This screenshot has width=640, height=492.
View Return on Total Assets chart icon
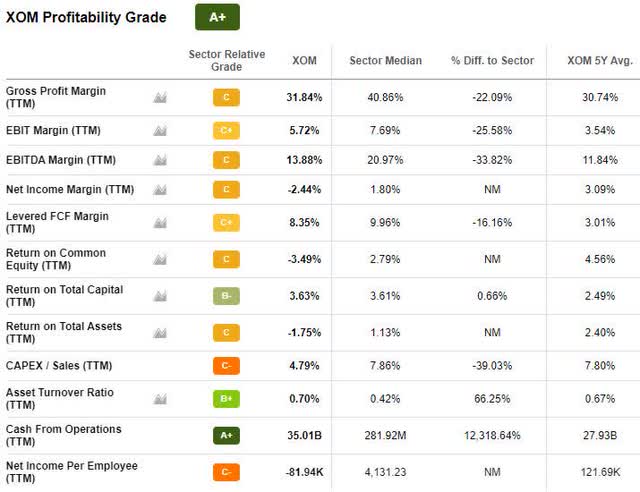click(160, 333)
